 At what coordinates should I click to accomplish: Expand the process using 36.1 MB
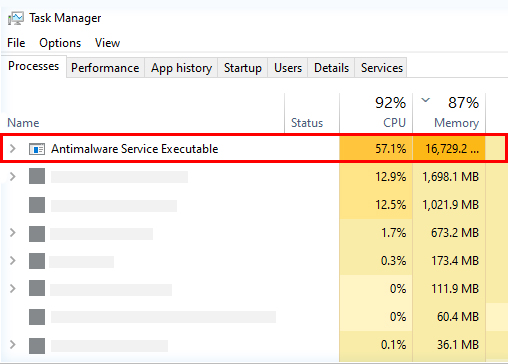(12, 344)
